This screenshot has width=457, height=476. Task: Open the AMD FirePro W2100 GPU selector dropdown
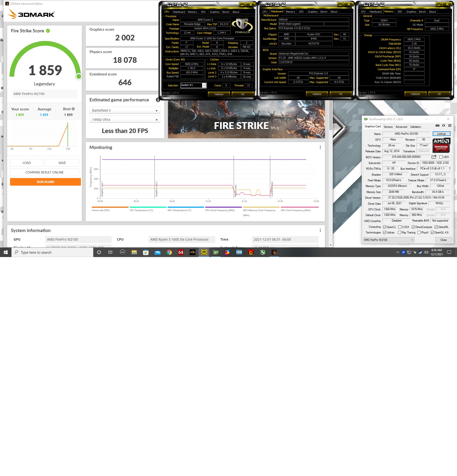(388, 240)
